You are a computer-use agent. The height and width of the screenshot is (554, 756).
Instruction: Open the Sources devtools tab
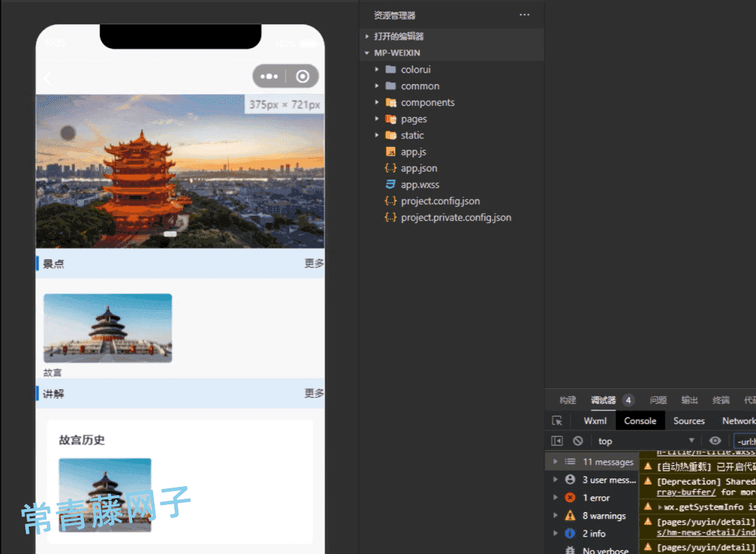(689, 420)
